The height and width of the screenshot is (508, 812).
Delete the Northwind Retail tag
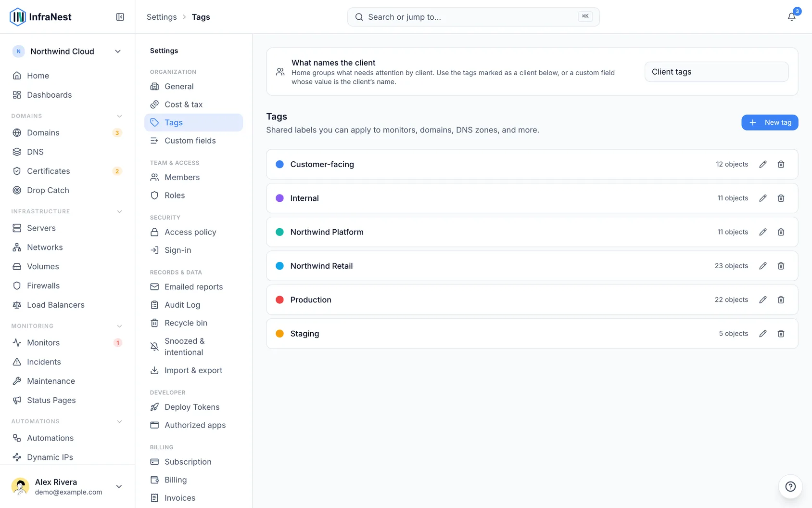[781, 266]
